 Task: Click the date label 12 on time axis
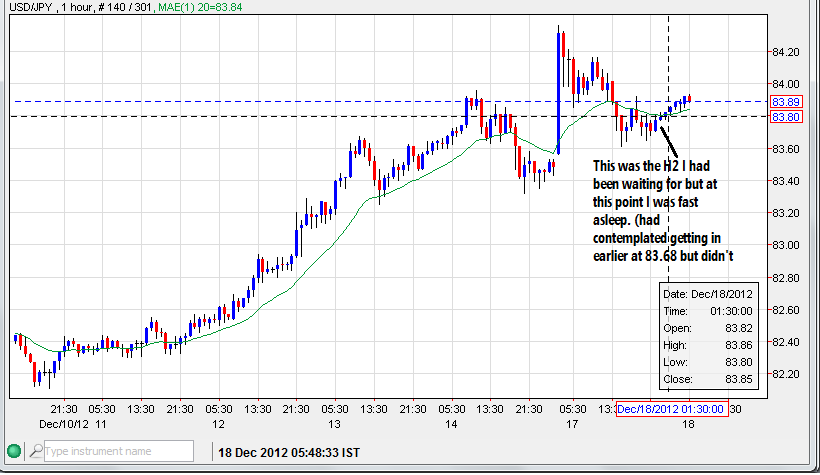click(218, 424)
